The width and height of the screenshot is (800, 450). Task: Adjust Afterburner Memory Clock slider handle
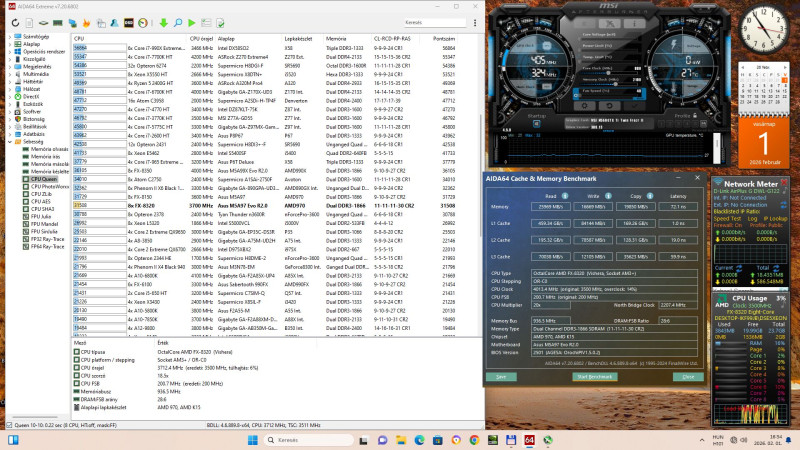(616, 83)
